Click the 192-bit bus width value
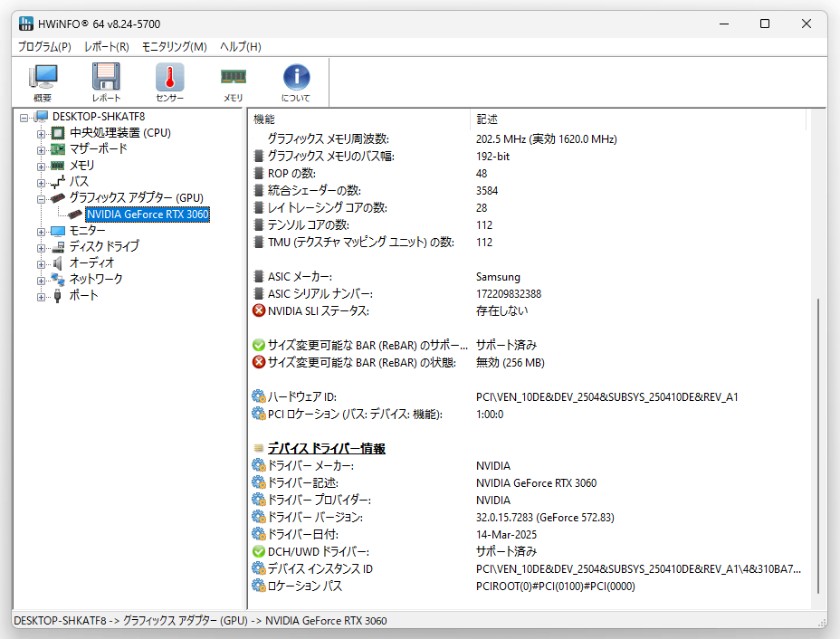Image resolution: width=840 pixels, height=639 pixels. 492,157
